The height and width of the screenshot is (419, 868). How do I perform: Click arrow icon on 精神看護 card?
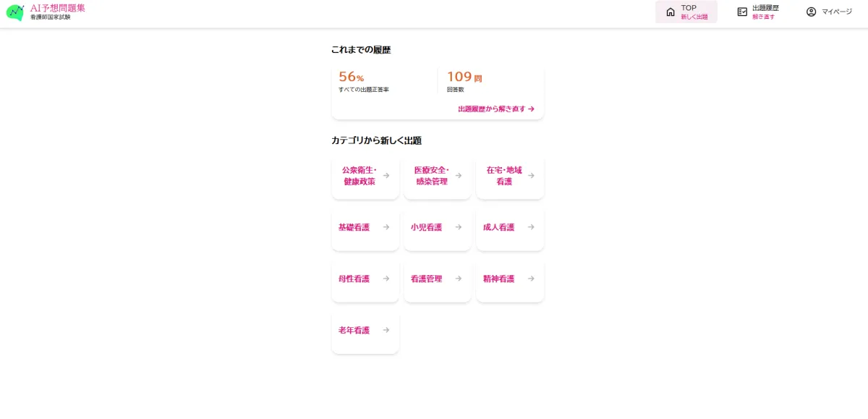(x=531, y=279)
